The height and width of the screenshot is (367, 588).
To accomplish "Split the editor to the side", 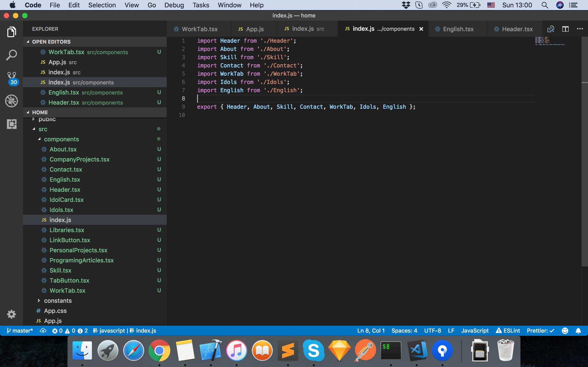I will tap(565, 29).
